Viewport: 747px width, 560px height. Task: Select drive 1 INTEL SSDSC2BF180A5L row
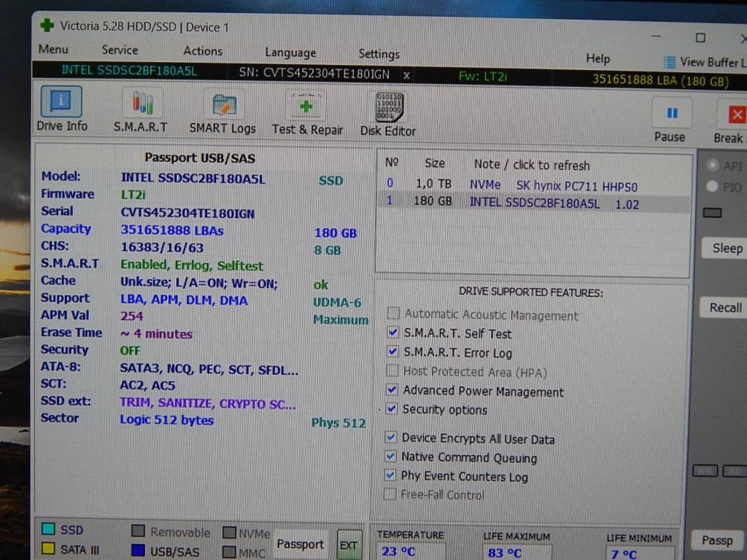click(x=533, y=203)
